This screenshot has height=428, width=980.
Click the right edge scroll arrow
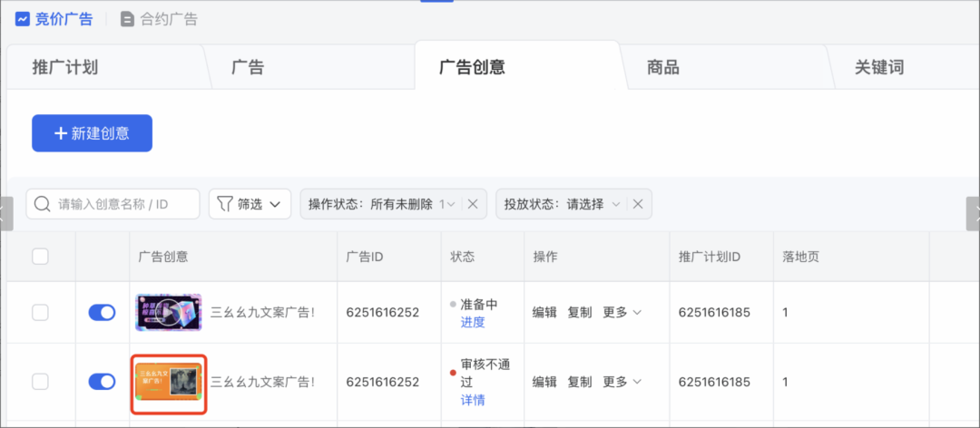[x=974, y=214]
